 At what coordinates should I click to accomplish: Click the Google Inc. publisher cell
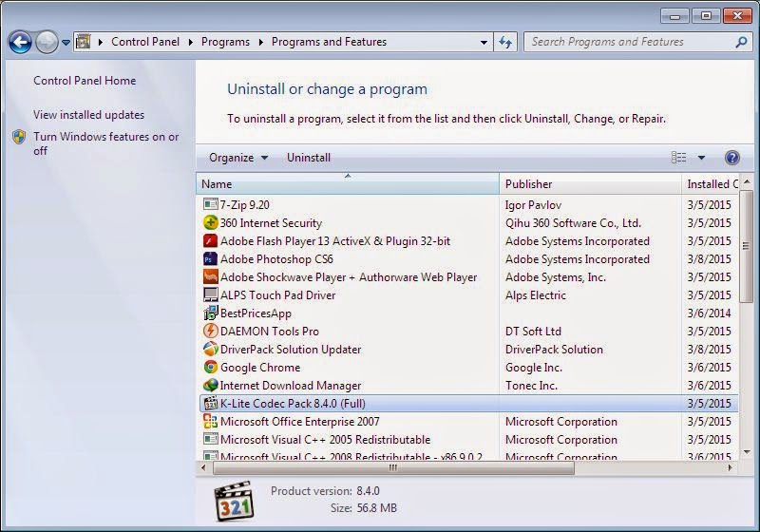tap(534, 368)
